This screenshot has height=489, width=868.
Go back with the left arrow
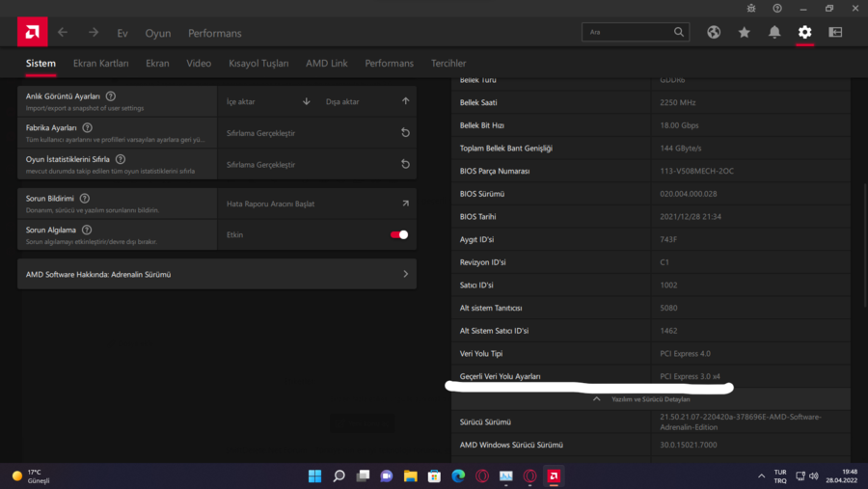(x=63, y=32)
